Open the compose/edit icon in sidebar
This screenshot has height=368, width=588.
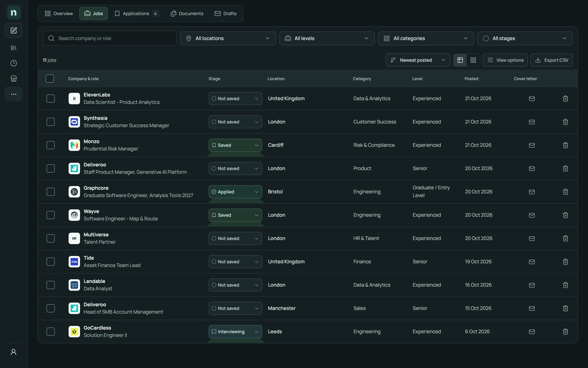14,30
